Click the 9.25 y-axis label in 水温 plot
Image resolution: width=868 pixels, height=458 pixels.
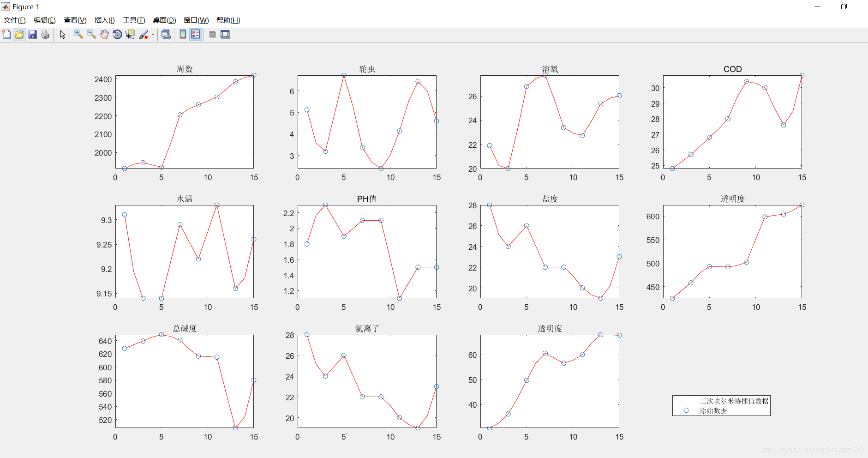[x=104, y=245]
